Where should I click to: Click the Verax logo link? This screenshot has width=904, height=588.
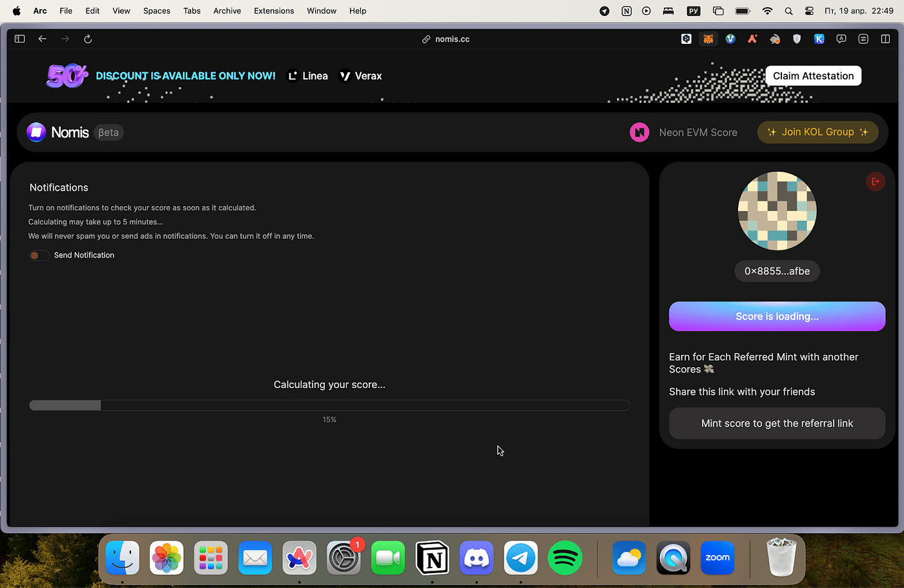point(360,76)
